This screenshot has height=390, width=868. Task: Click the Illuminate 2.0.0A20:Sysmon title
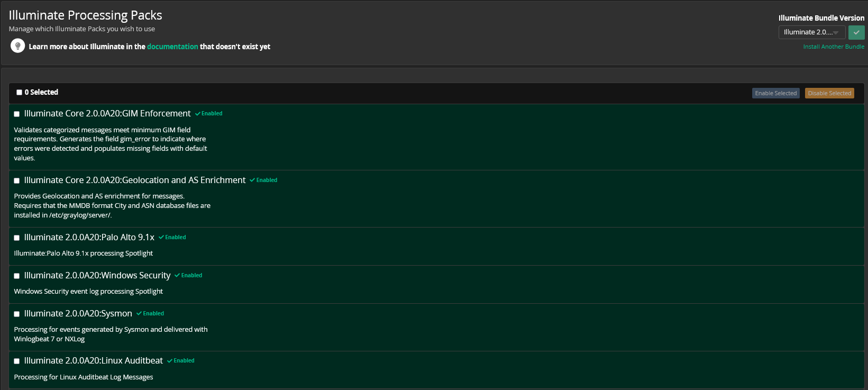tap(78, 313)
